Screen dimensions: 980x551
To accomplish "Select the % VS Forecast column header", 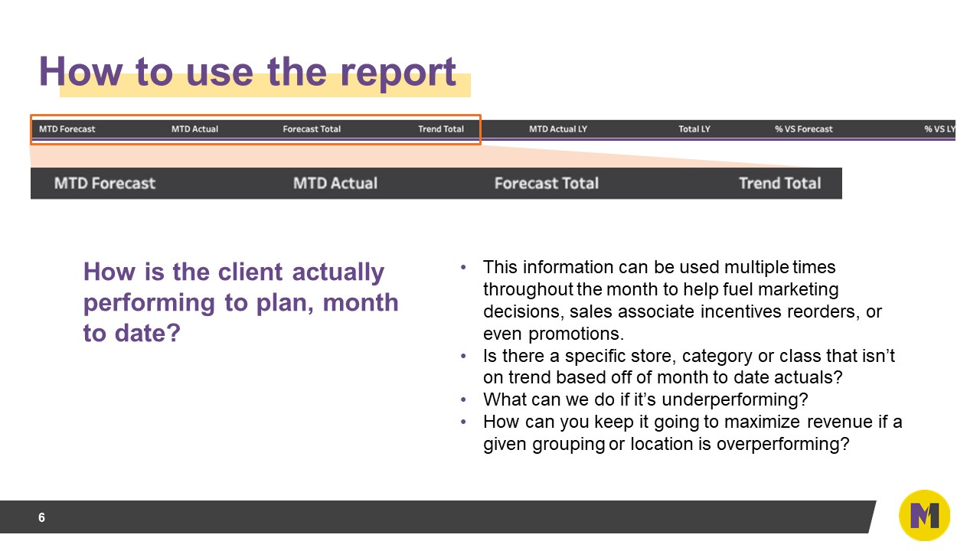I will (804, 129).
